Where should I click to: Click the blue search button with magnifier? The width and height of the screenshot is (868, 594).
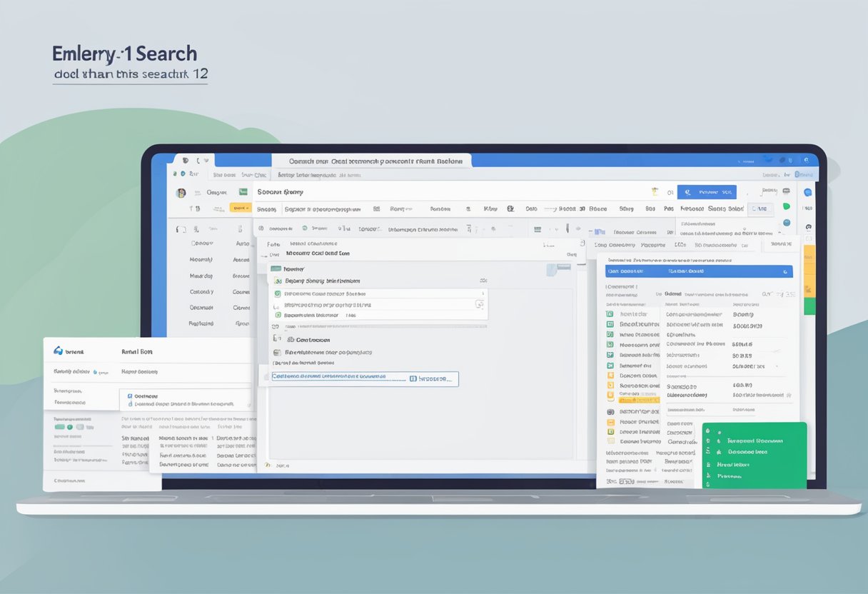pyautogui.click(x=705, y=192)
